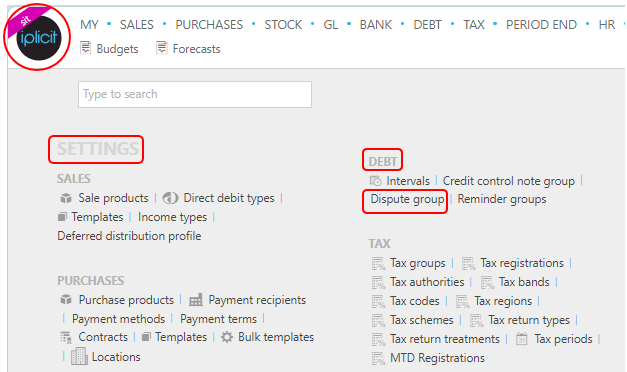The height and width of the screenshot is (372, 627).
Task: Click the Tax groups icon
Action: (x=378, y=264)
